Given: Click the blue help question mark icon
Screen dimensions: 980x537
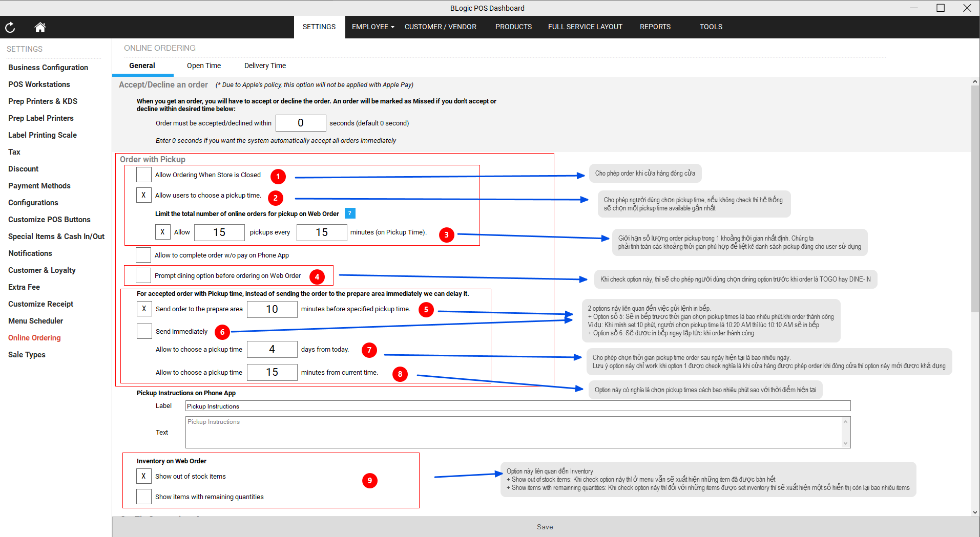Looking at the screenshot, I should click(350, 213).
